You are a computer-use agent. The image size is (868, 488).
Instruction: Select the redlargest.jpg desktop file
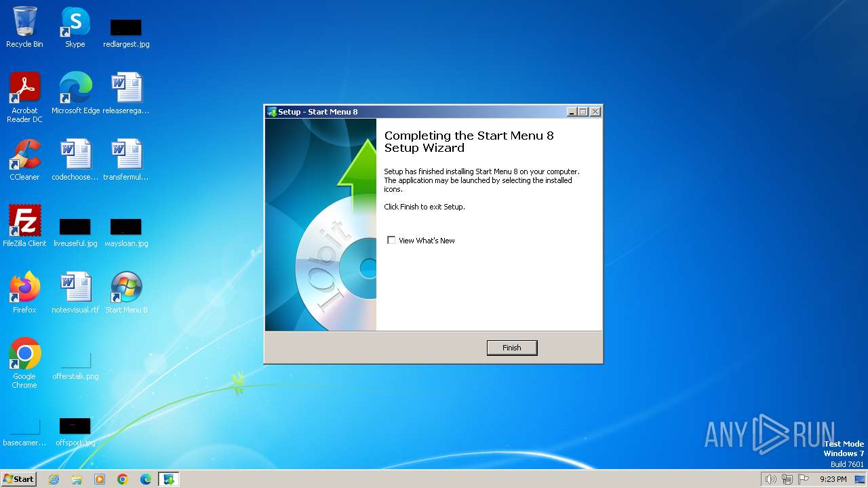pyautogui.click(x=126, y=33)
